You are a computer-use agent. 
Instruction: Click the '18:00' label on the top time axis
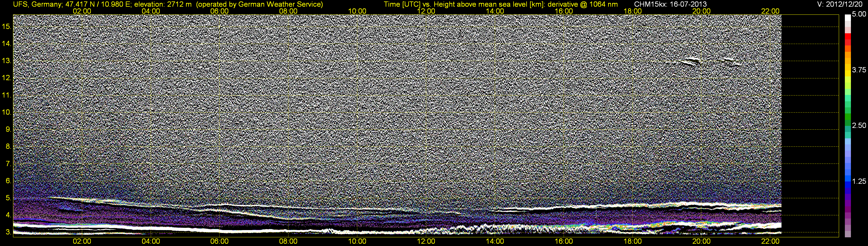632,11
